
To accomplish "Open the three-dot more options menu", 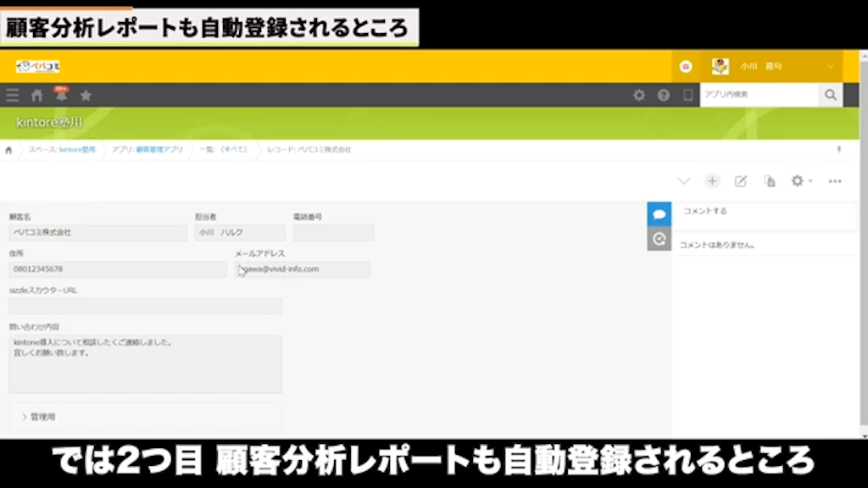I will pos(835,180).
